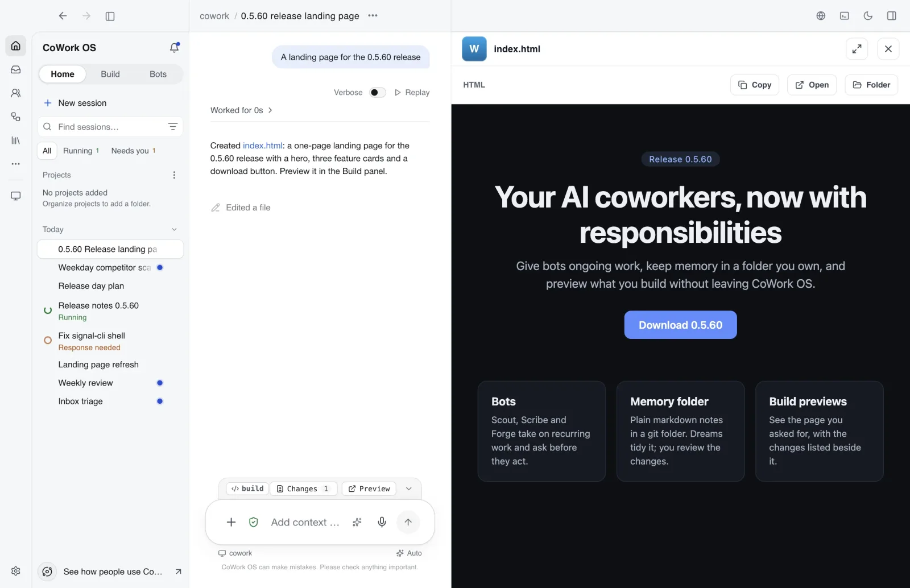This screenshot has height=588, width=910.
Task: Open the monitor icon in left rail
Action: coord(16,196)
